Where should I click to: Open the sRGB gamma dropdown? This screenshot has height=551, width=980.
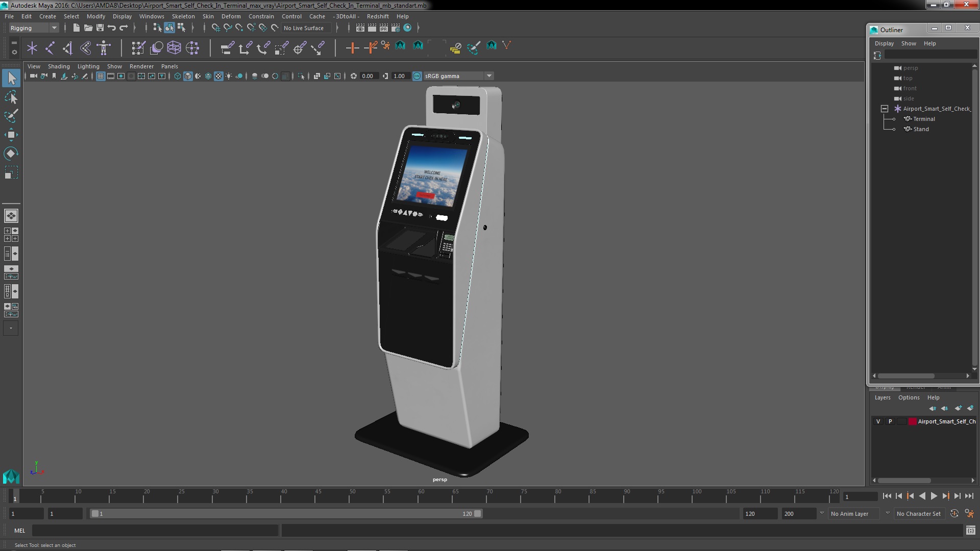pyautogui.click(x=458, y=76)
